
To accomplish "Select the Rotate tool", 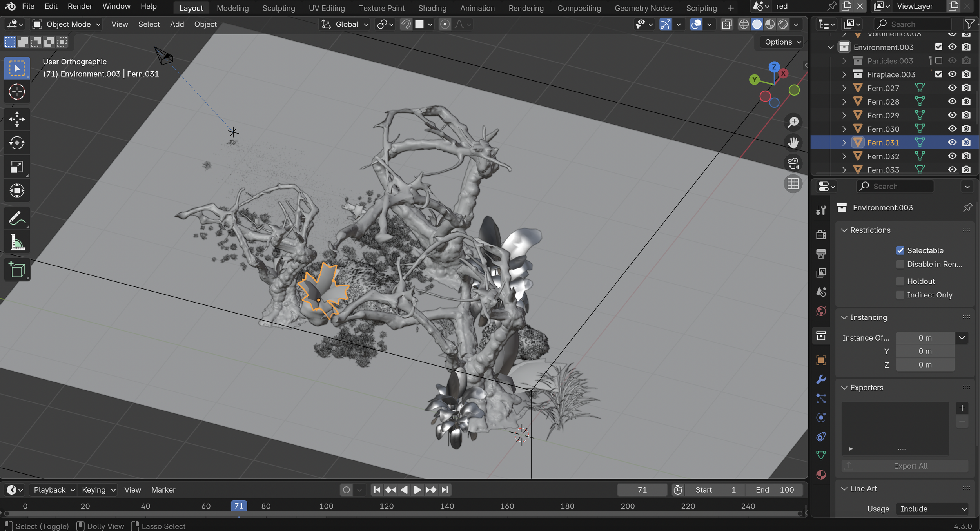I will point(17,143).
